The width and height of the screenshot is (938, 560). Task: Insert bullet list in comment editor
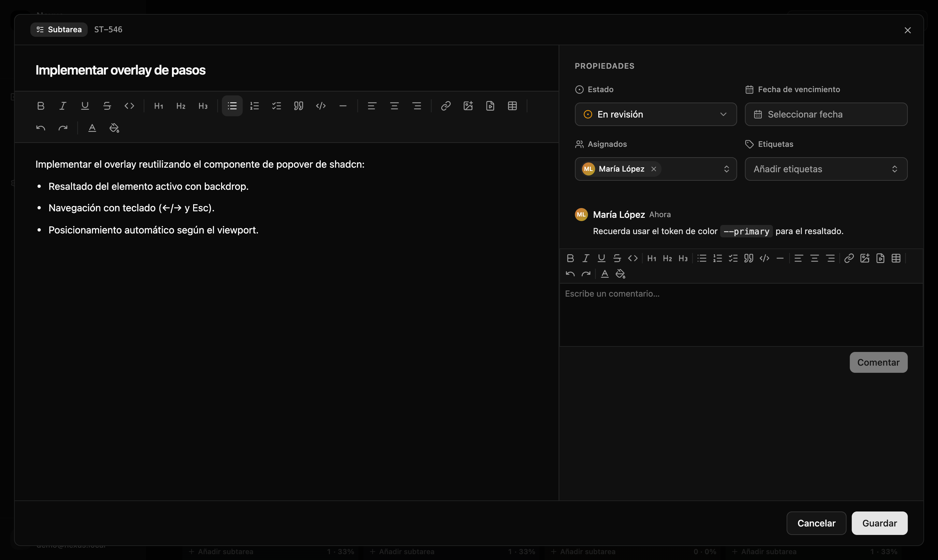coord(702,258)
